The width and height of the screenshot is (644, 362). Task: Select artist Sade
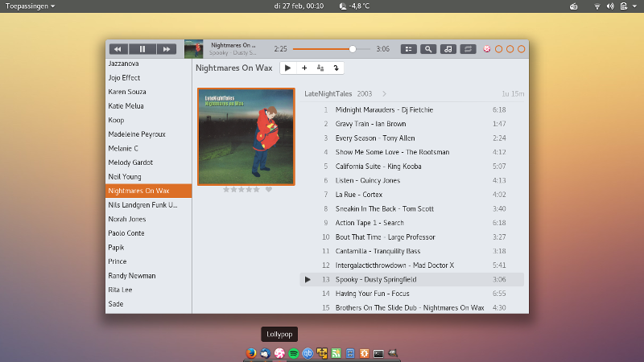coord(149,304)
